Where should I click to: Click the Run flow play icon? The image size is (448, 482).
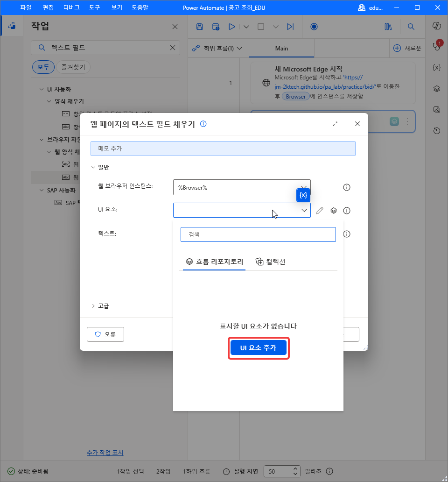[x=232, y=27]
